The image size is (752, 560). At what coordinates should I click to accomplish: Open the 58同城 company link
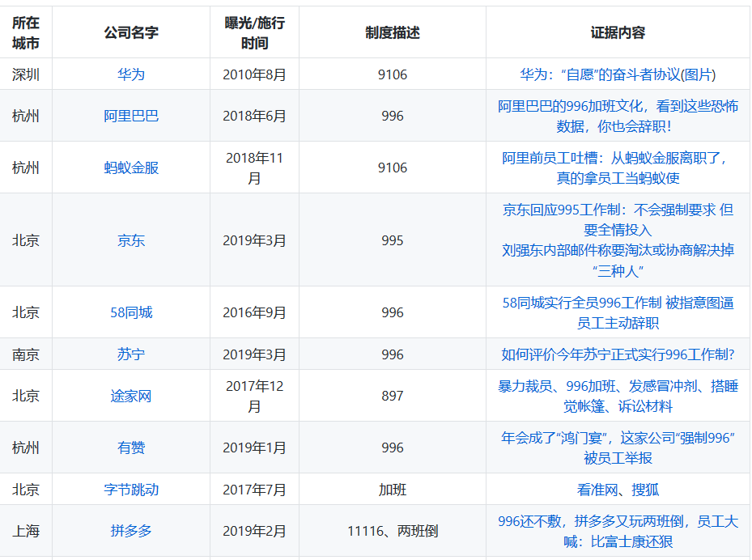[x=130, y=312]
